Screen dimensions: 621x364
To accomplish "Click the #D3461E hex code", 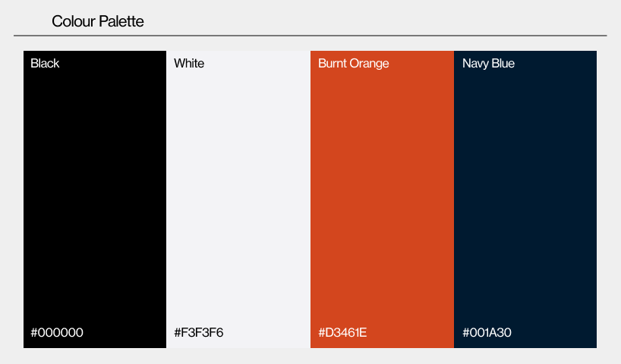I will (x=342, y=332).
